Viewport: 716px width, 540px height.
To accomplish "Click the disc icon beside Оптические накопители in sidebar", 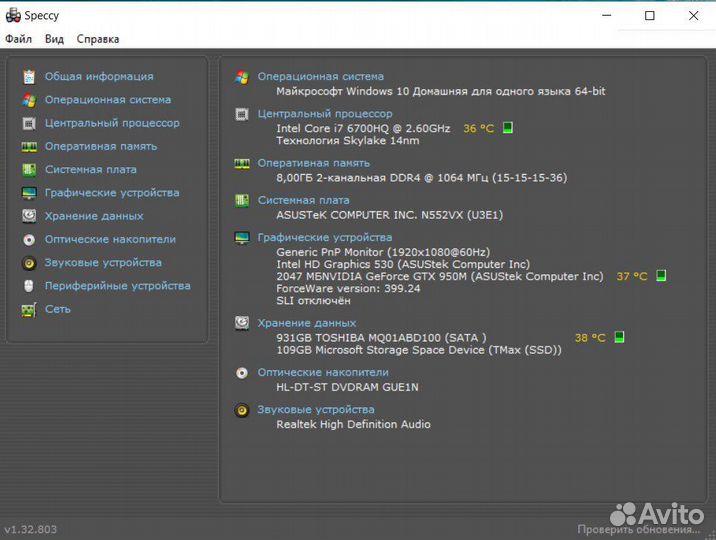I will pos(29,240).
